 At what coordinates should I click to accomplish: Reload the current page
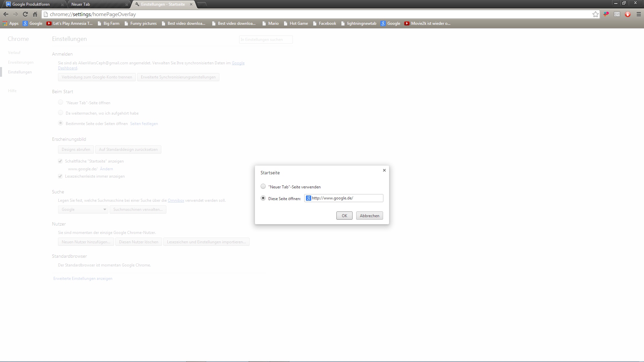pos(25,14)
